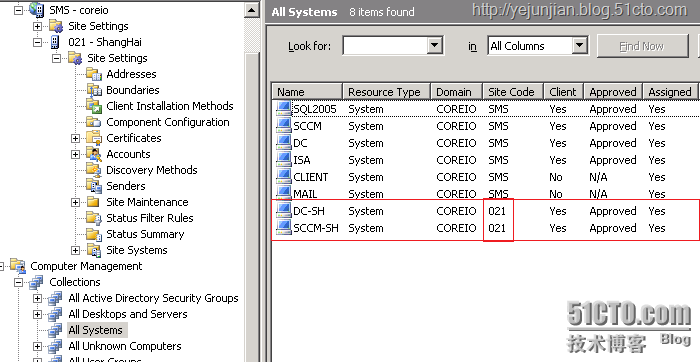Click the Site Systems icon
Viewport: 700px width, 362px height.
[x=94, y=250]
